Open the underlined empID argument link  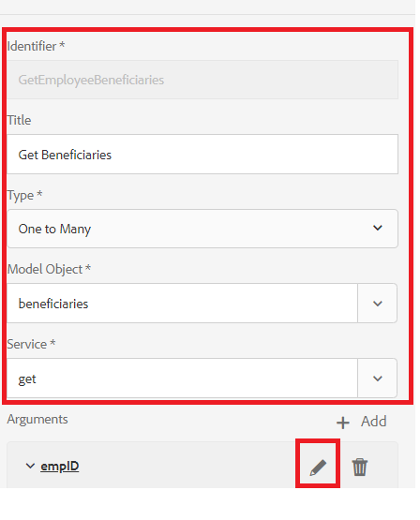(x=60, y=467)
